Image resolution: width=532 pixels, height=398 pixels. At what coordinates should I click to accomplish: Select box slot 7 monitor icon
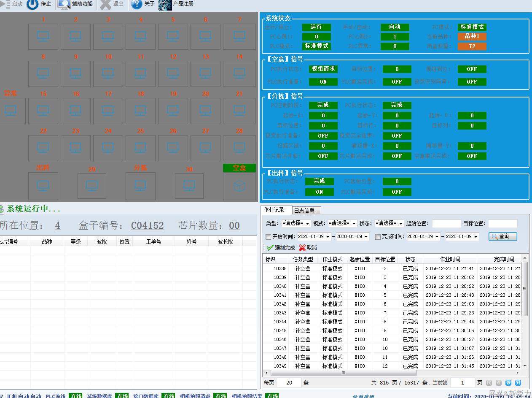coord(239,36)
